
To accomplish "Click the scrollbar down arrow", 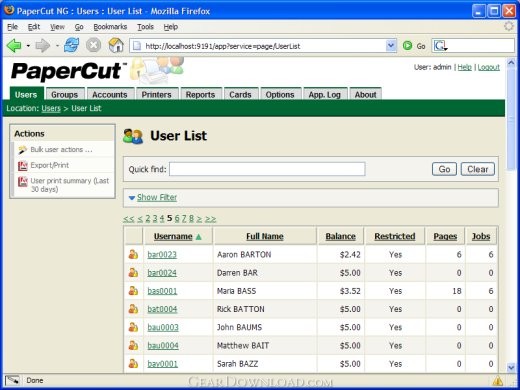I will 511,368.
